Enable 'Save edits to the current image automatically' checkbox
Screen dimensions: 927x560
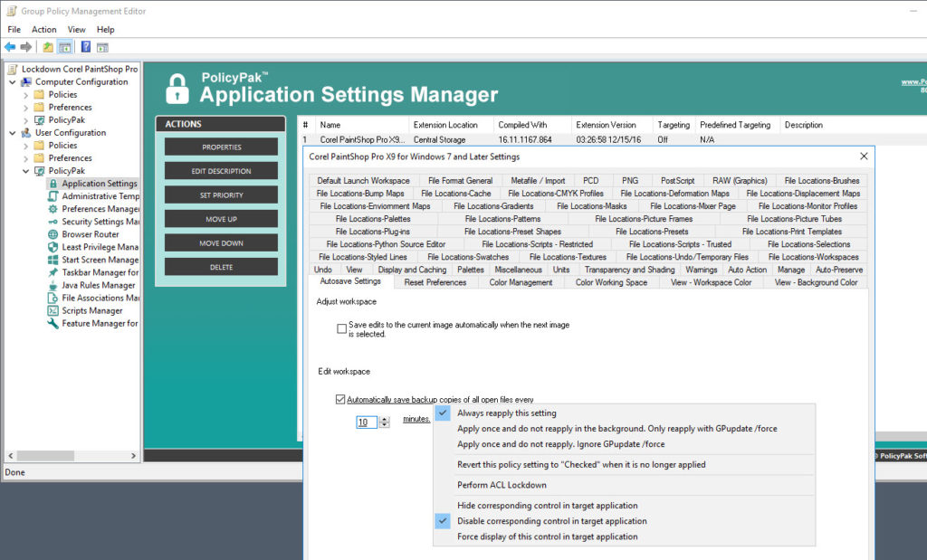pos(341,329)
